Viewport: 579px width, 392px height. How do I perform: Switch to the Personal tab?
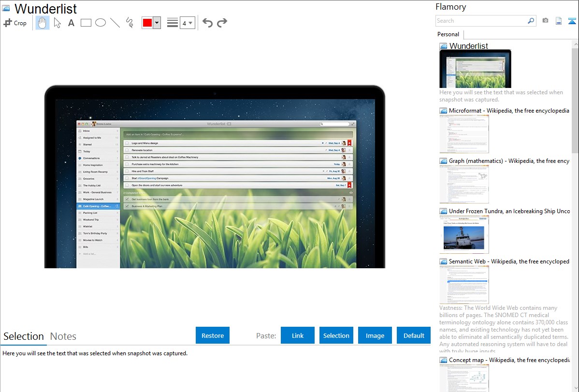tap(449, 34)
